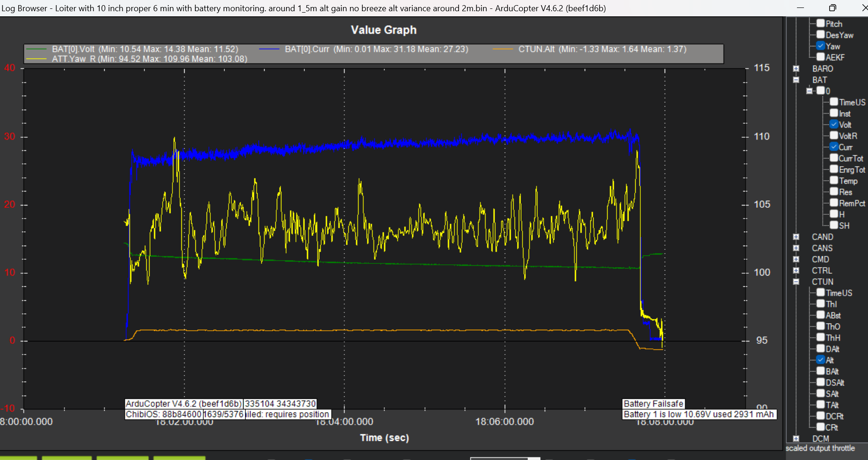The height and width of the screenshot is (460, 868).
Task: Select the CTRL tree item
Action: pos(822,270)
